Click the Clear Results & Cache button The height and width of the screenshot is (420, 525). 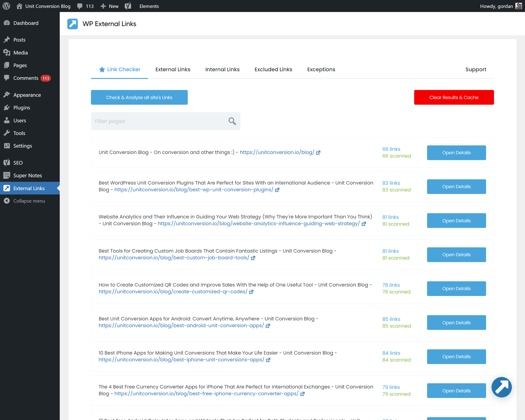[454, 97]
